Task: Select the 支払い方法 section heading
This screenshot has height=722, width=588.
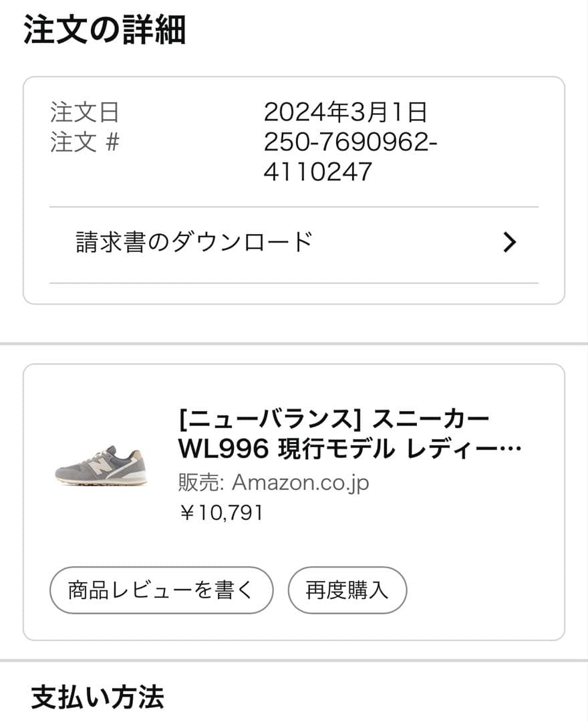Action: [x=98, y=697]
